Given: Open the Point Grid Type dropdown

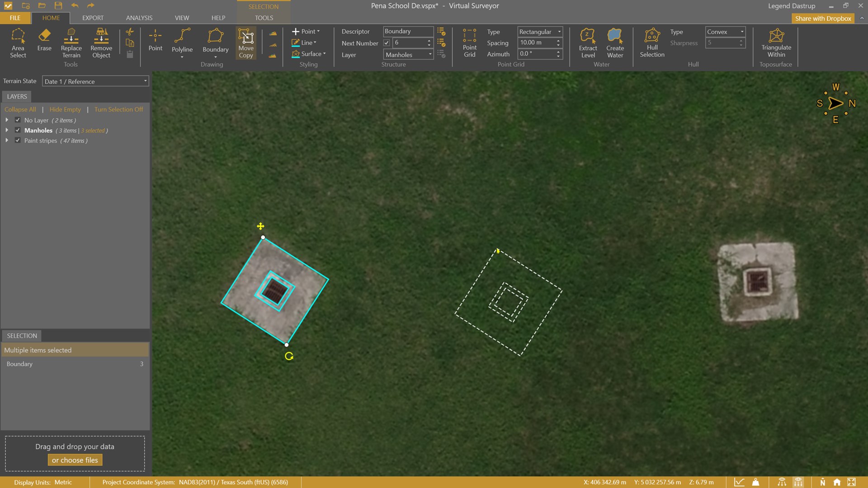Looking at the screenshot, I should pos(540,32).
